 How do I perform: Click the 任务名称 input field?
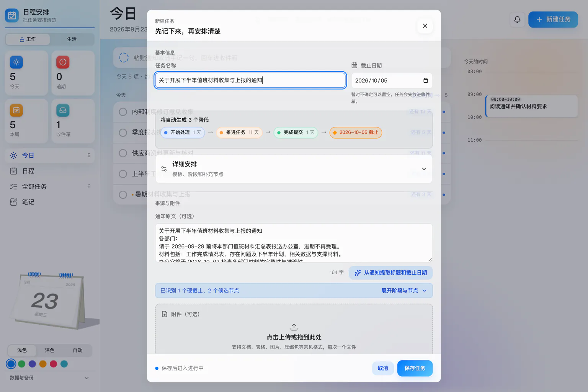250,80
